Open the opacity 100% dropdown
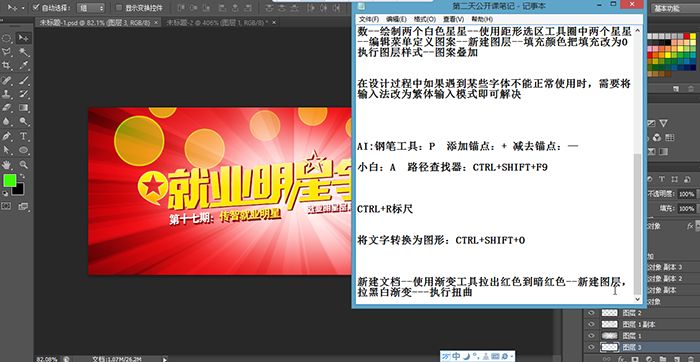700x362 pixels. tap(697, 195)
